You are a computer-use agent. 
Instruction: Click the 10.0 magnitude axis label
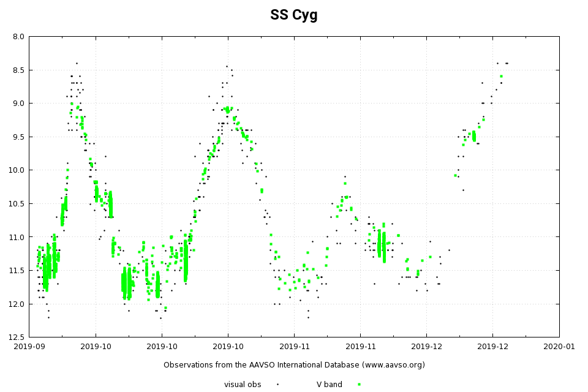pyautogui.click(x=17, y=170)
